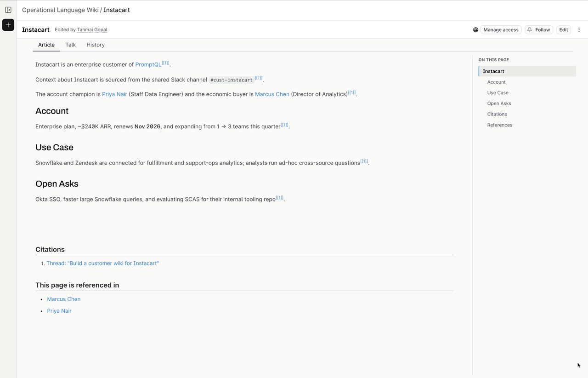
Task: Jump to Account in On This Page
Action: pos(497,82)
